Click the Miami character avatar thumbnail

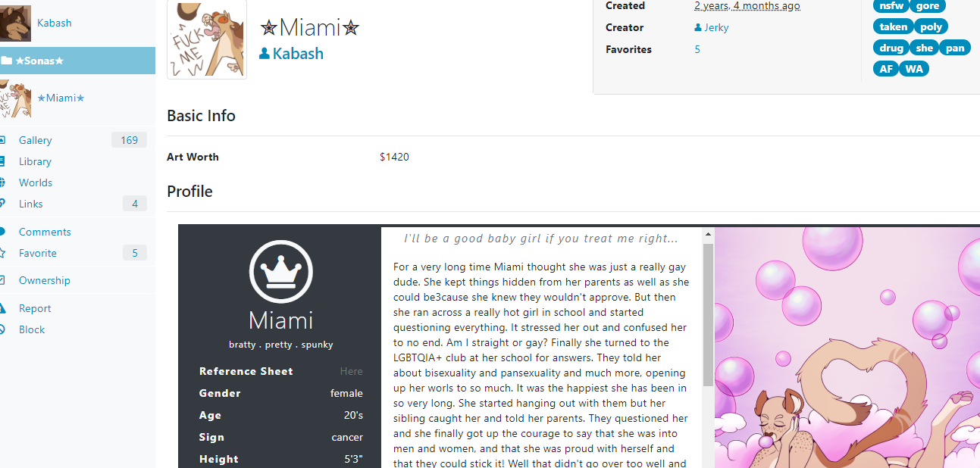207,39
